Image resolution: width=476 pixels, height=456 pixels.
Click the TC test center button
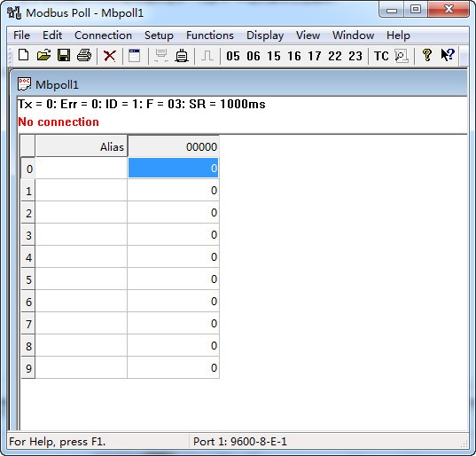[381, 56]
